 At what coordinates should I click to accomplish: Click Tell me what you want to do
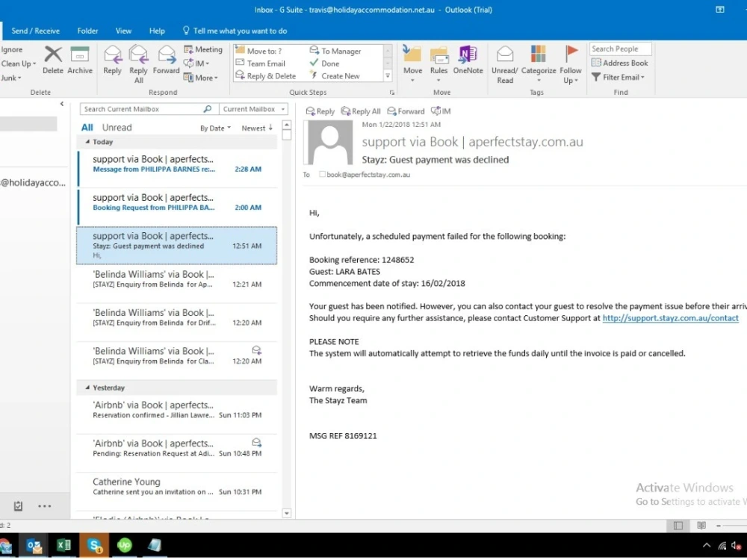click(x=235, y=31)
